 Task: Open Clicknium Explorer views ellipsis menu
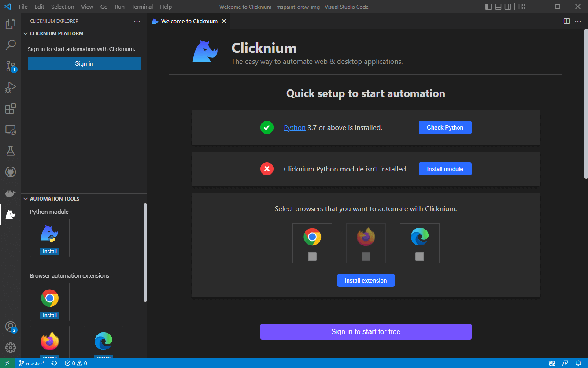(x=137, y=21)
